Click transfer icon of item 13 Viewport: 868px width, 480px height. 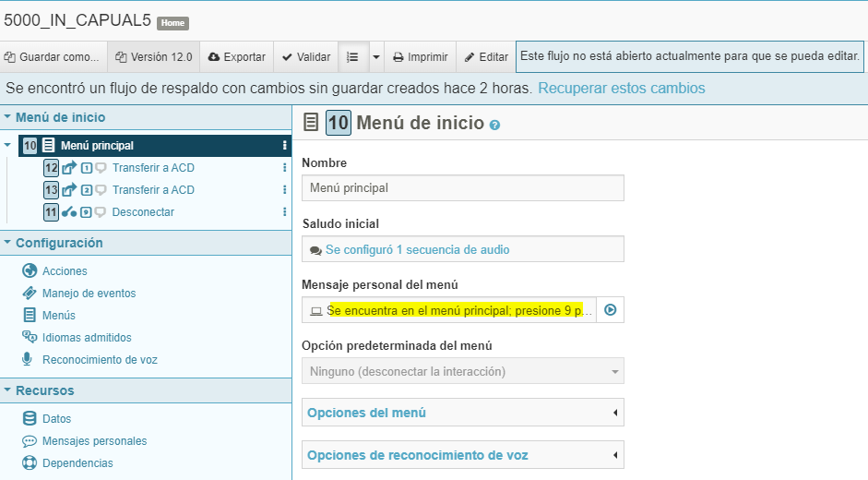tap(69, 189)
